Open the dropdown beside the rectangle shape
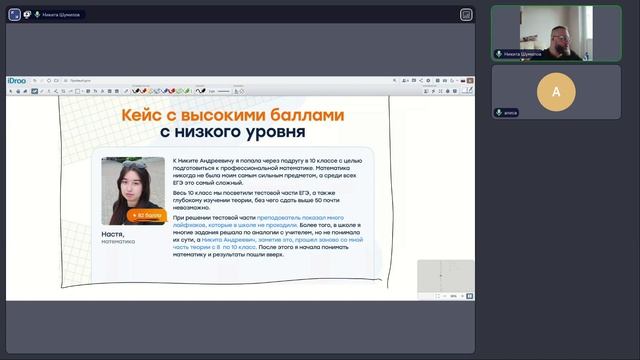 point(82,91)
